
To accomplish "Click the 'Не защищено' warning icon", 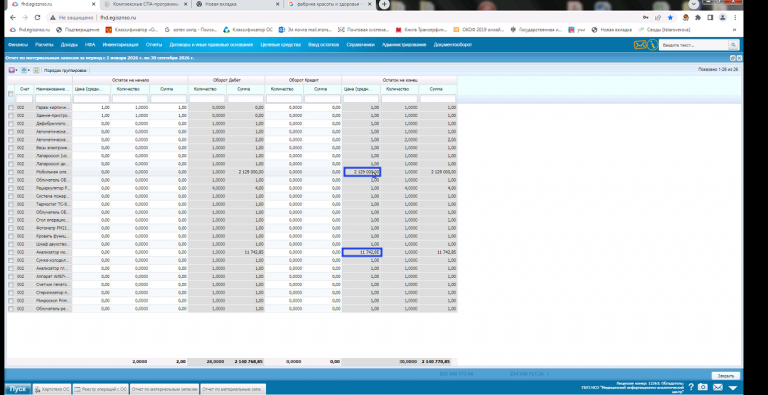I will click(52, 18).
